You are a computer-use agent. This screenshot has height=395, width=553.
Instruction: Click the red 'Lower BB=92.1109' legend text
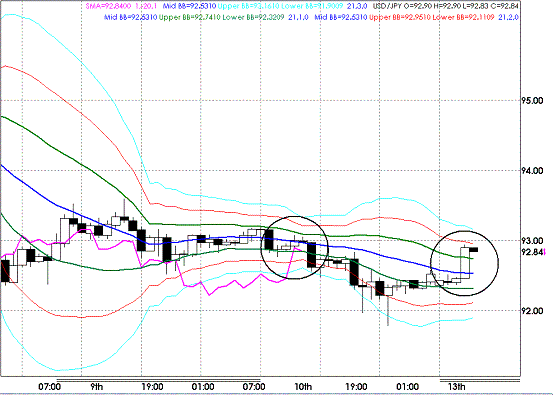463,17
